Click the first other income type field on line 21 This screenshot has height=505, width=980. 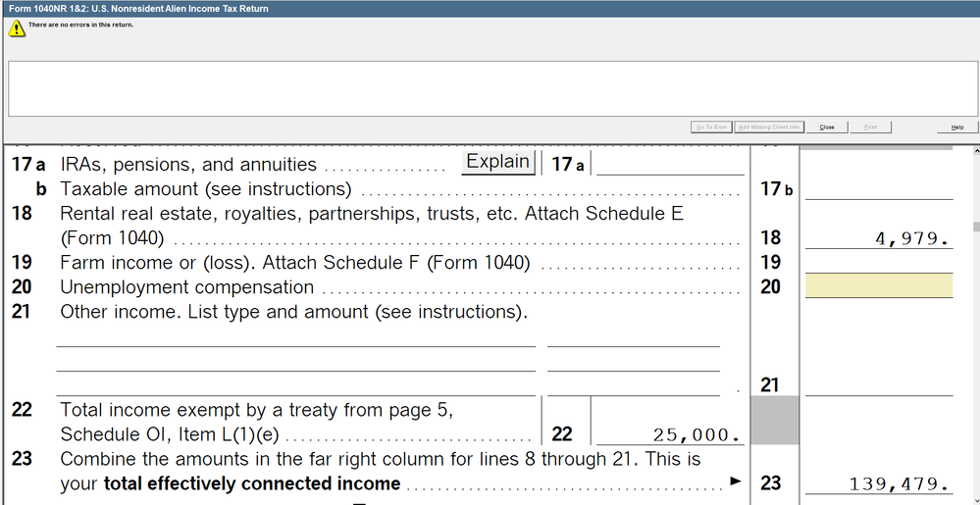pyautogui.click(x=295, y=336)
